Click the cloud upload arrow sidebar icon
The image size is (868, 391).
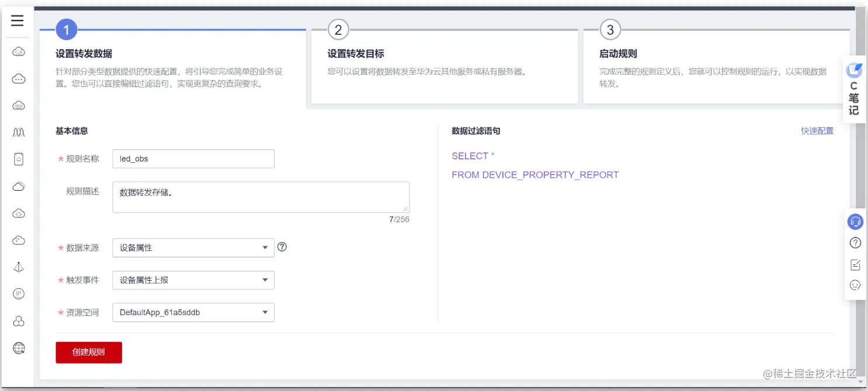coord(19,214)
